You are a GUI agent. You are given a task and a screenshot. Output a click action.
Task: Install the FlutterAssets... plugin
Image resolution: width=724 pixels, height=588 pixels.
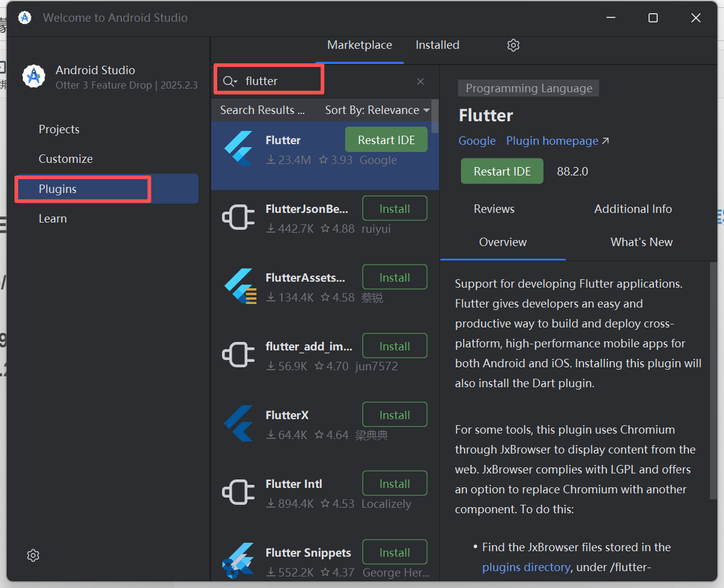395,277
